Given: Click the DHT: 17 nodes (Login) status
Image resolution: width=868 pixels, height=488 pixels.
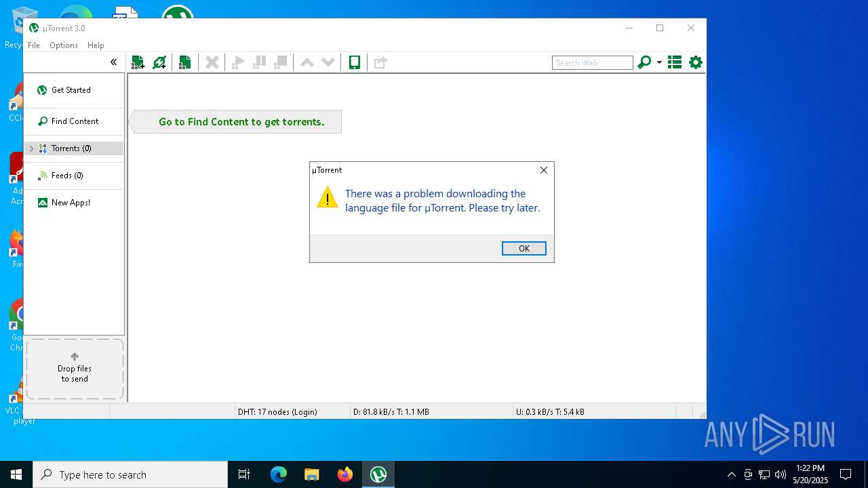Looking at the screenshot, I should (x=277, y=411).
